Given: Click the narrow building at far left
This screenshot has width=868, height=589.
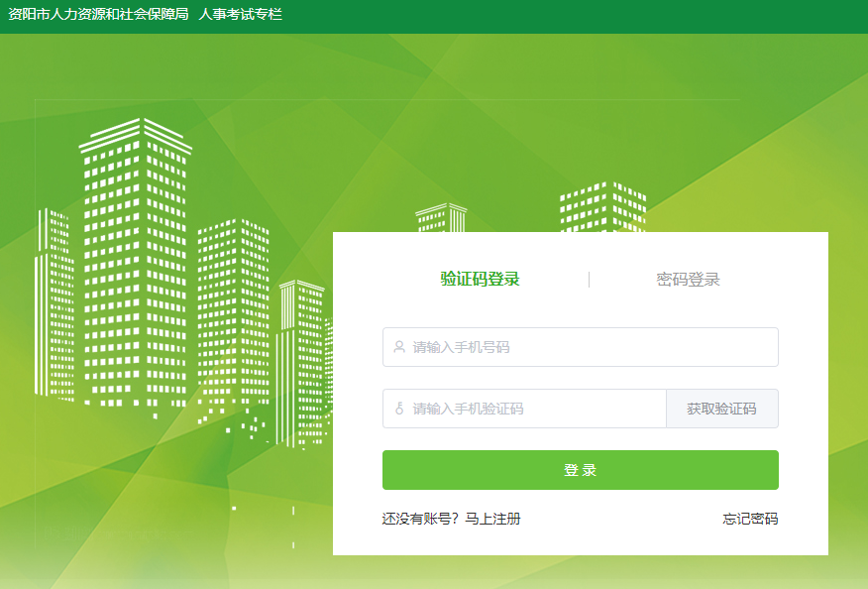Looking at the screenshot, I should (x=54, y=297).
